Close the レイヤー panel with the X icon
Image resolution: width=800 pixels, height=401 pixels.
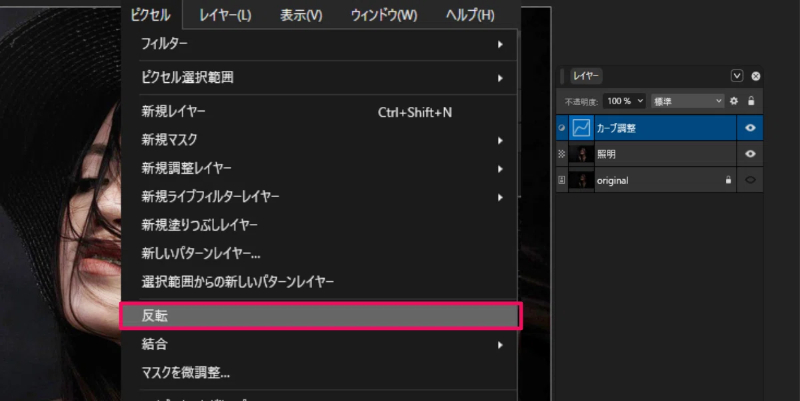pyautogui.click(x=756, y=76)
